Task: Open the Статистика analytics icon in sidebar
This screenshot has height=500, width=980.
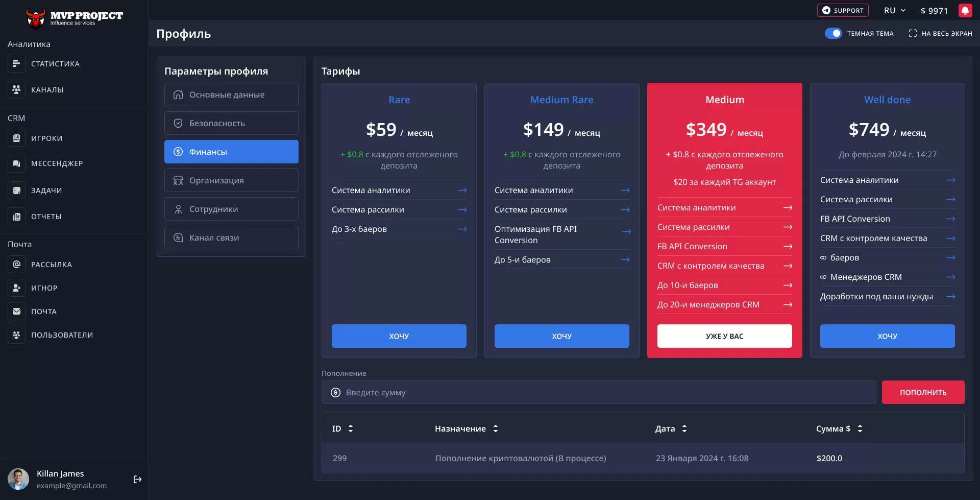Action: (16, 63)
